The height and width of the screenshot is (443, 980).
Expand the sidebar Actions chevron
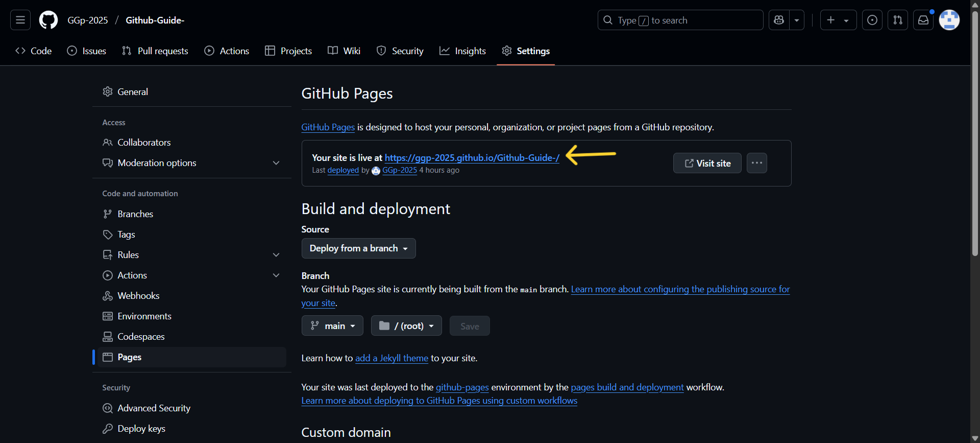click(276, 275)
